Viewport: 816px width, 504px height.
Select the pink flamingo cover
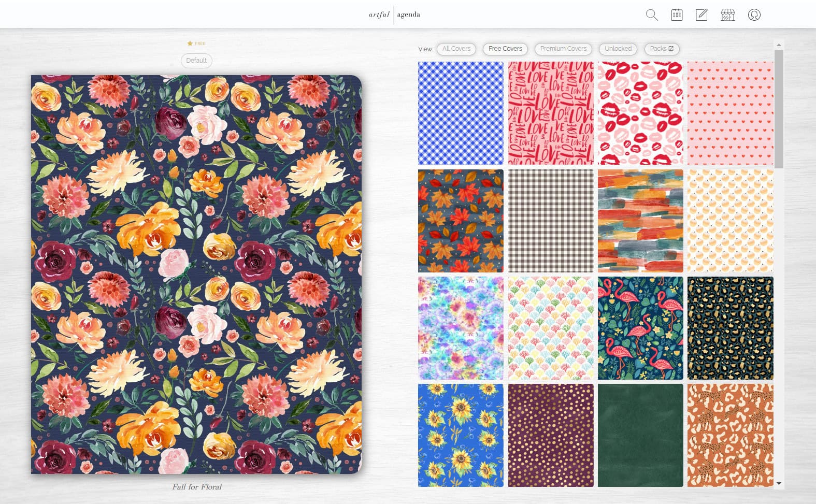tap(640, 328)
